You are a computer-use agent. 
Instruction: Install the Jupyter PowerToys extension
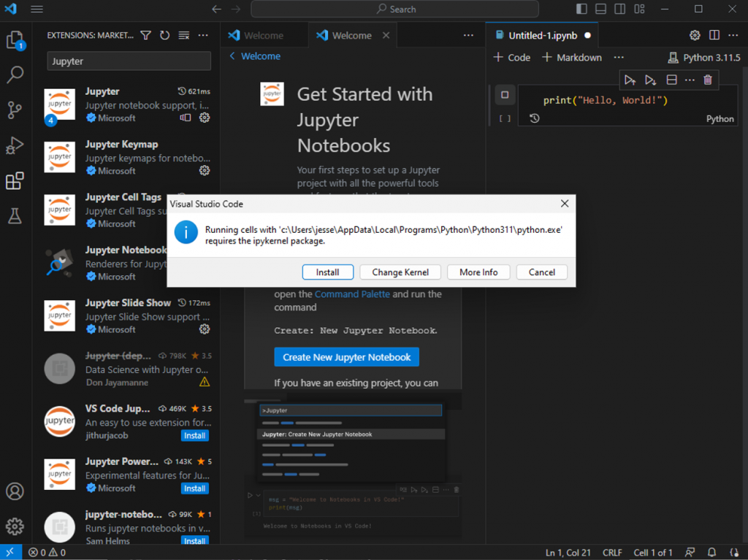point(194,488)
